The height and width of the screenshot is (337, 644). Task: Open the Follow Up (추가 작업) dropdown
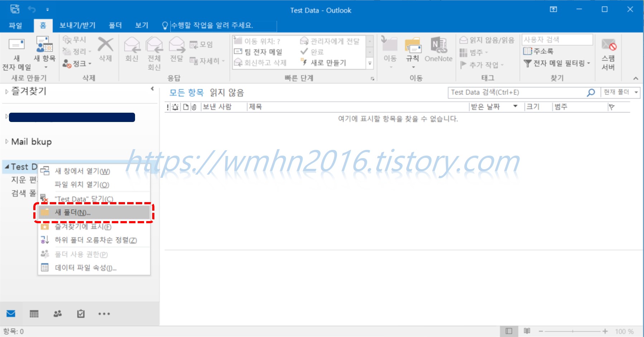(482, 65)
